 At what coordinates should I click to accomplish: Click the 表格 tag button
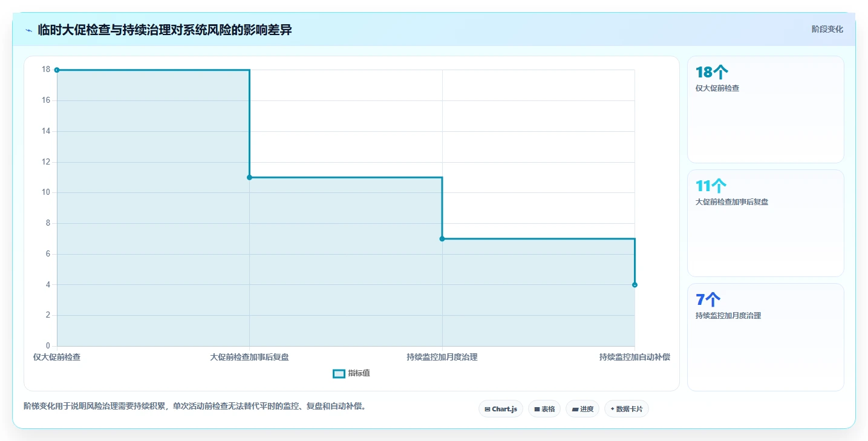(544, 409)
